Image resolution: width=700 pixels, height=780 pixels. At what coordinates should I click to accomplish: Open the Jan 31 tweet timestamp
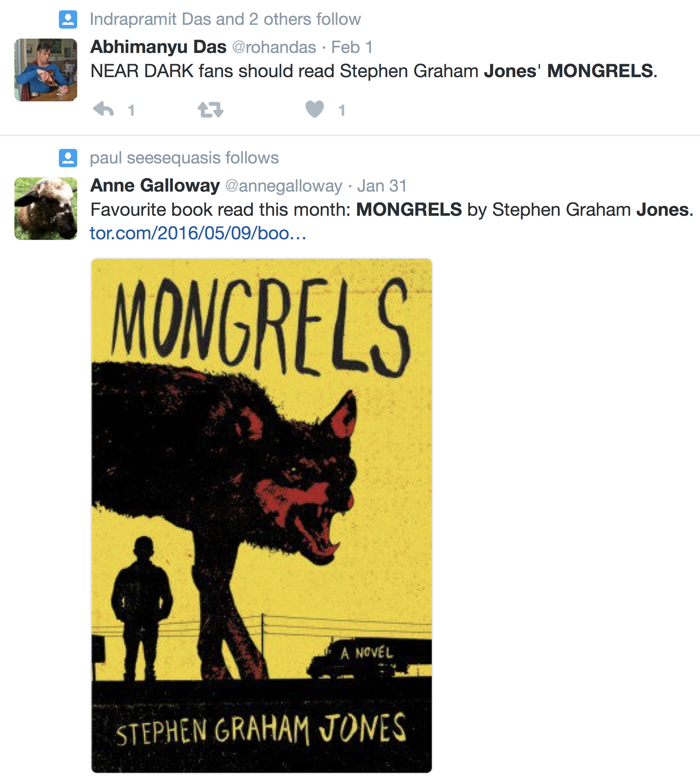tap(381, 186)
